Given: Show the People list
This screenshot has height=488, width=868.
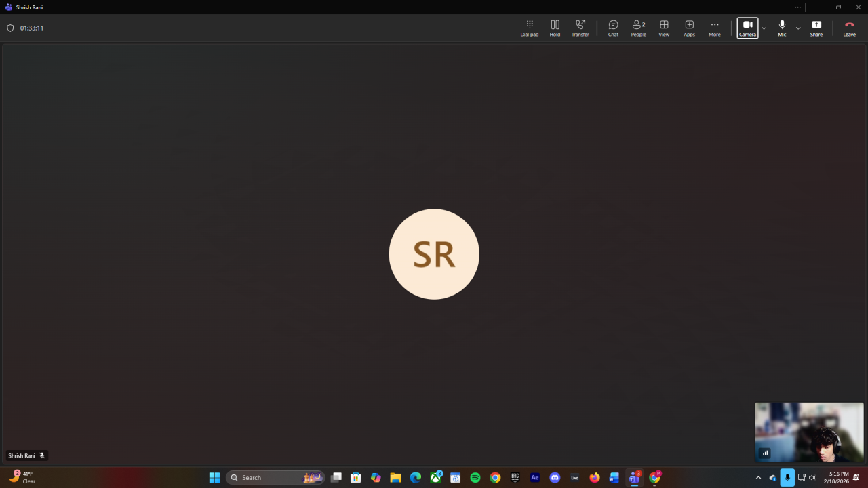Looking at the screenshot, I should pos(638,28).
